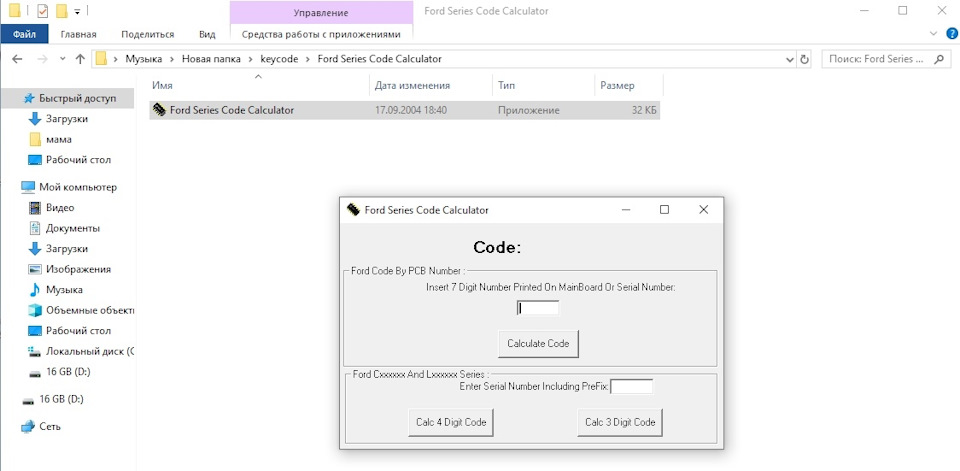The height and width of the screenshot is (471, 960).
Task: Open Загрузки under Мой компьютер
Action: (67, 249)
